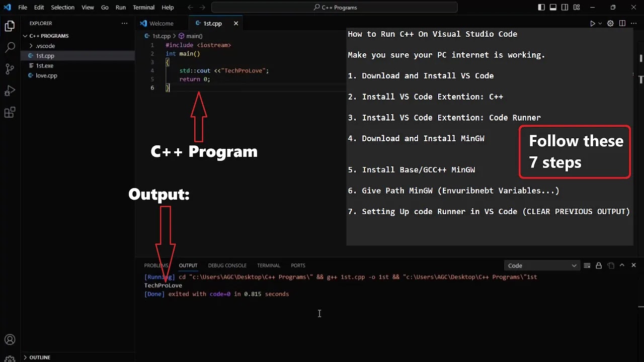Image resolution: width=644 pixels, height=362 pixels.
Task: Open Customize Layout icon
Action: coord(576,8)
